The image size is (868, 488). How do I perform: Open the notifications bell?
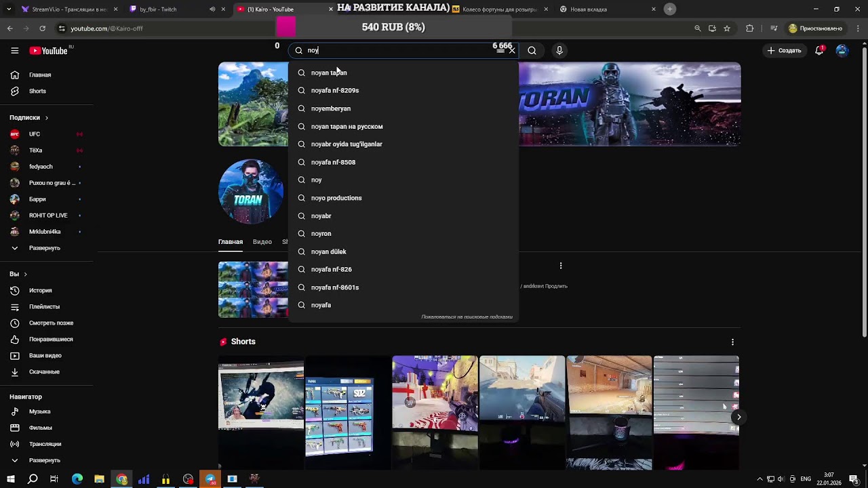[x=819, y=50]
